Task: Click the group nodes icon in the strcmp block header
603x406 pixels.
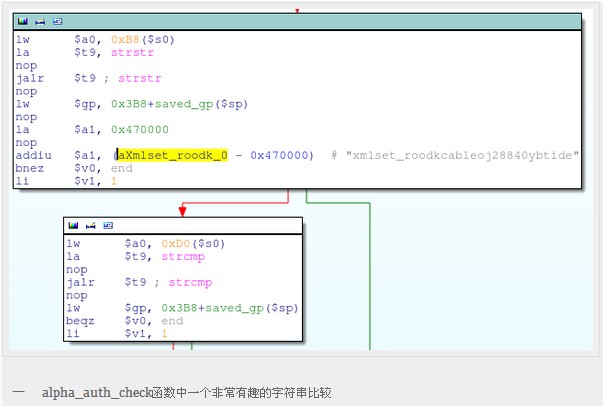Action: [108, 226]
